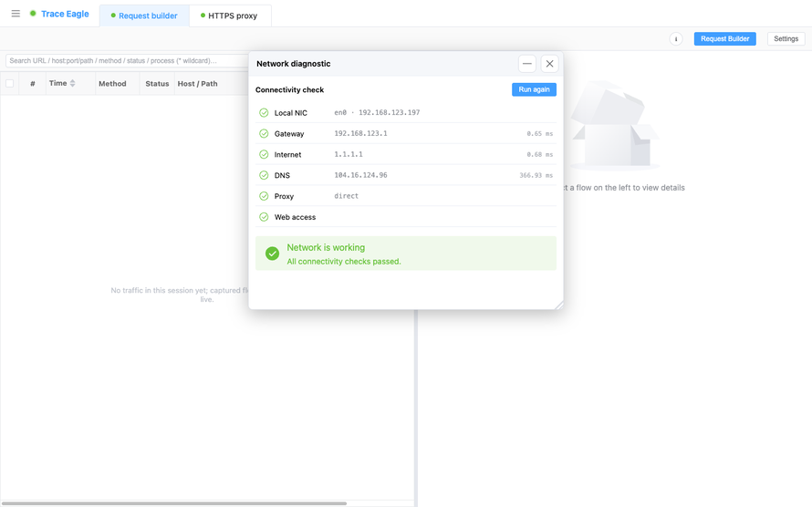Select the DNS address 104.16.124.96

point(360,175)
